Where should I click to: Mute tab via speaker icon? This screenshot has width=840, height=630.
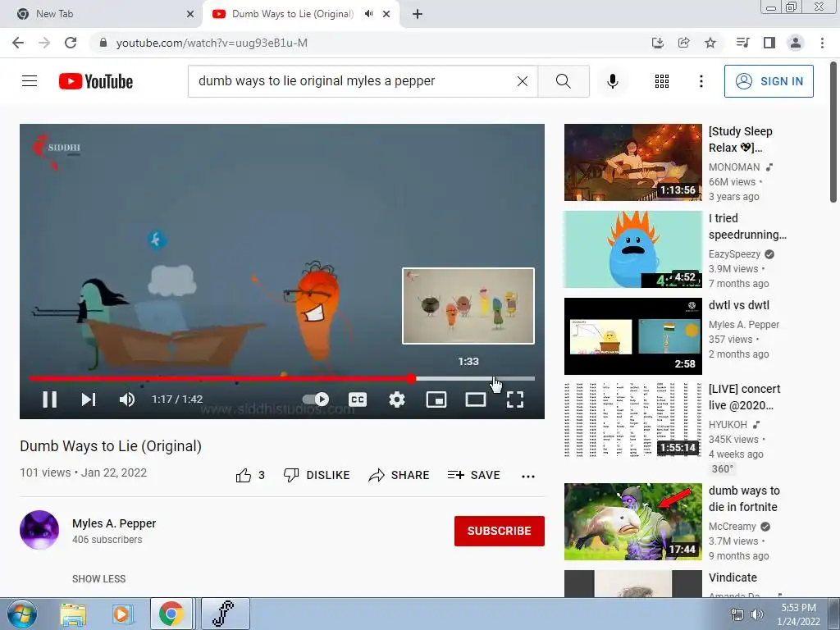(368, 14)
